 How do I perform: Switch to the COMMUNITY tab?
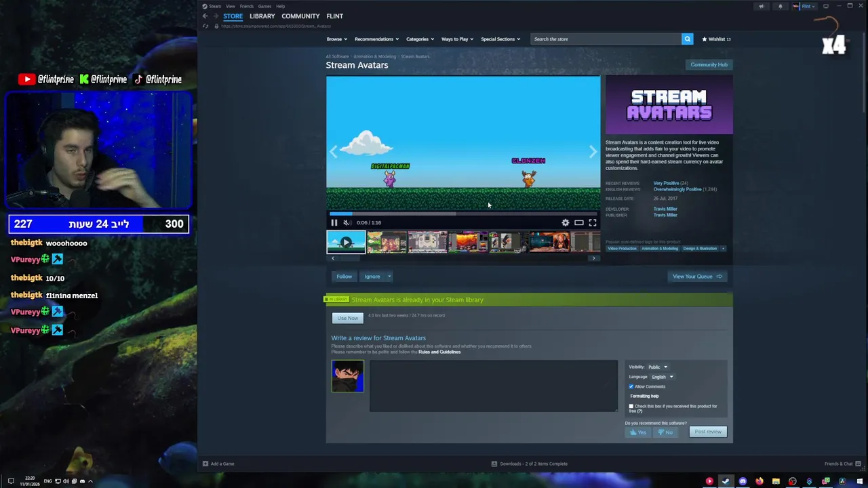click(x=300, y=16)
